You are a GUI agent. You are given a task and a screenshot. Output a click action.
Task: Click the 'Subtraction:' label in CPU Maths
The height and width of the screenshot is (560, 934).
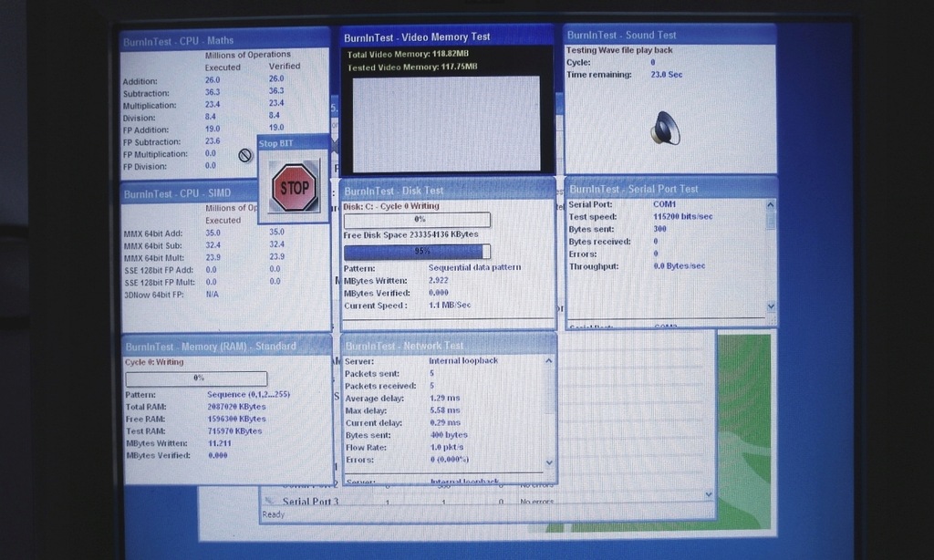146,94
